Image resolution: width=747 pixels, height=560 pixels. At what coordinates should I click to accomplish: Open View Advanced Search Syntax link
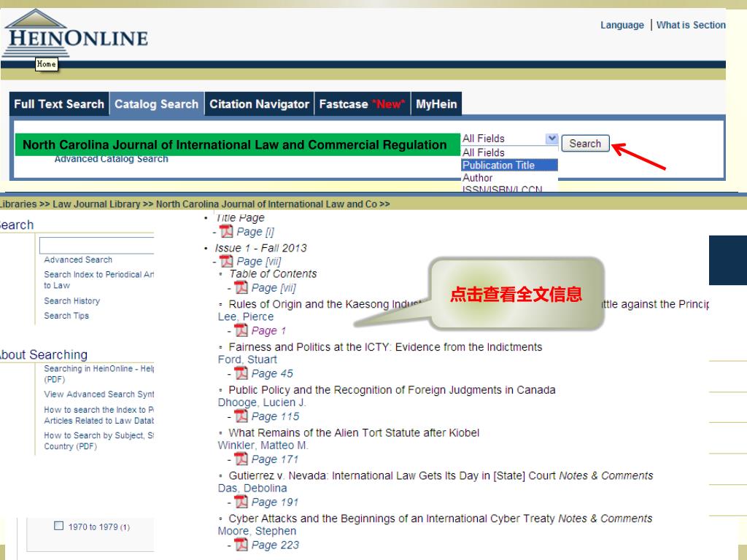(x=98, y=394)
